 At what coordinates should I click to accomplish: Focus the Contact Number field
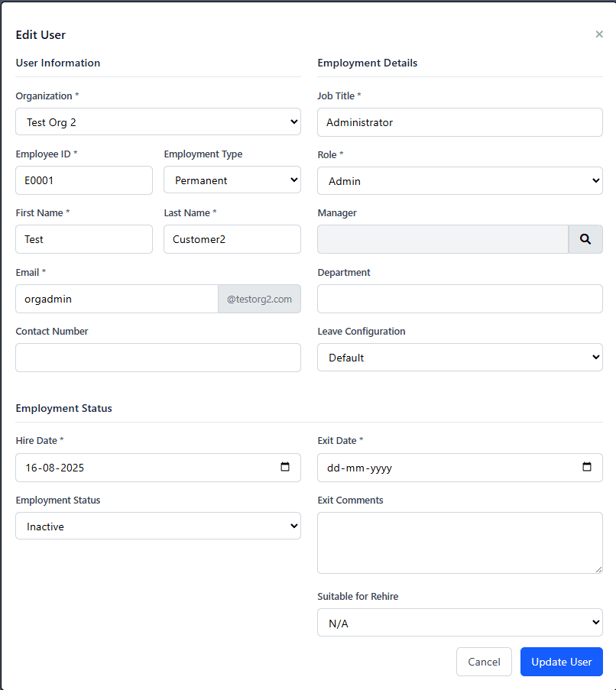tap(157, 358)
